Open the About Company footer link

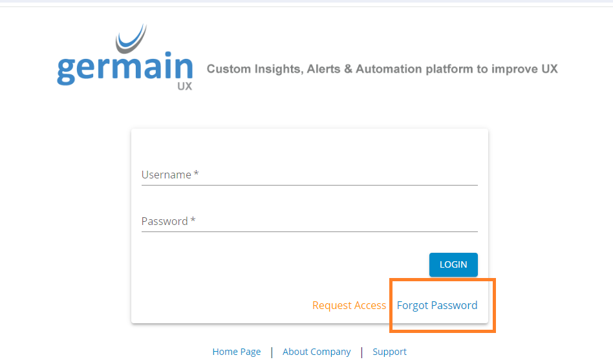coord(317,352)
